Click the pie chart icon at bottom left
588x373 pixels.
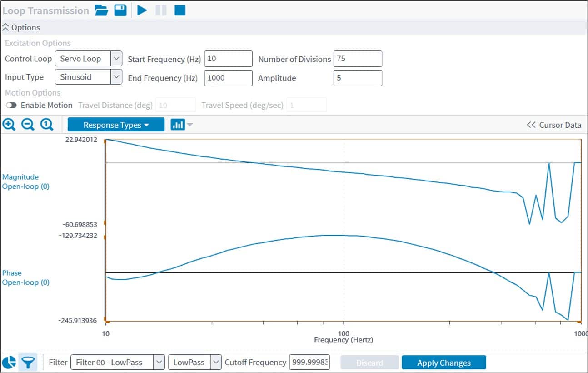click(9, 363)
